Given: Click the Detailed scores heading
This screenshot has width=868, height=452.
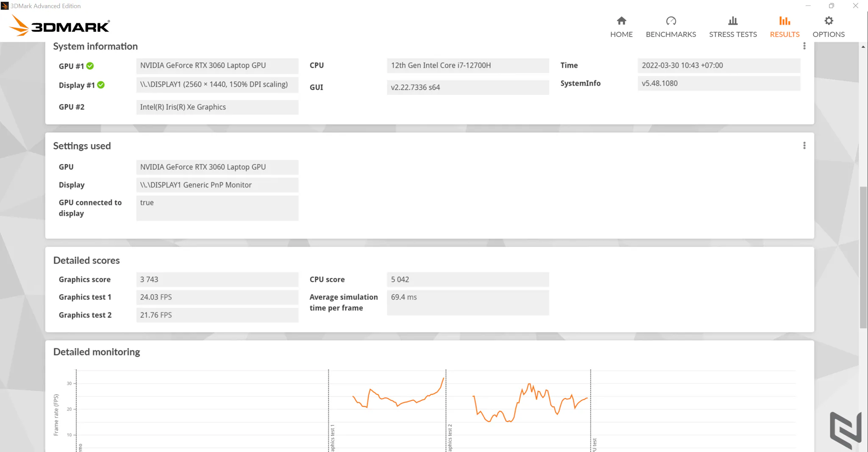Looking at the screenshot, I should point(86,261).
